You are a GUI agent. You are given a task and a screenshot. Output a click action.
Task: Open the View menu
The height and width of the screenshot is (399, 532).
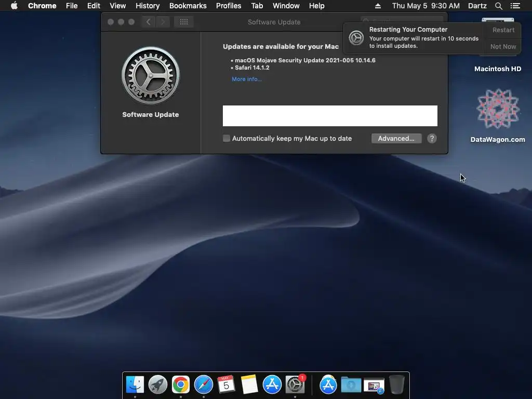pos(117,6)
